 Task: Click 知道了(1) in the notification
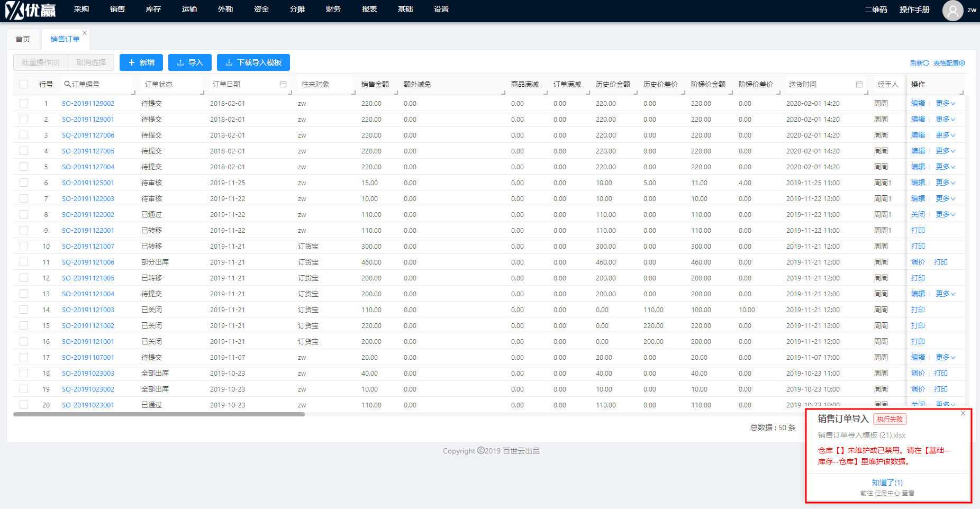coord(887,483)
